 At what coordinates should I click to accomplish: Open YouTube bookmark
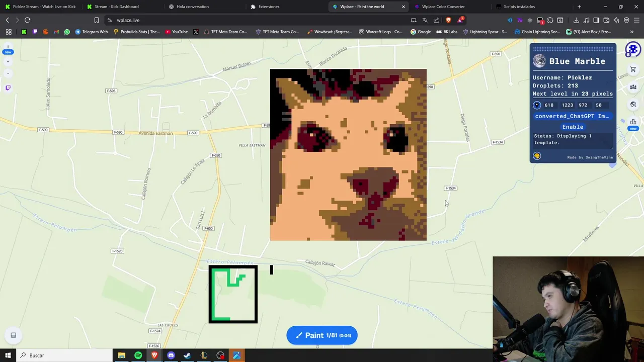(176, 32)
